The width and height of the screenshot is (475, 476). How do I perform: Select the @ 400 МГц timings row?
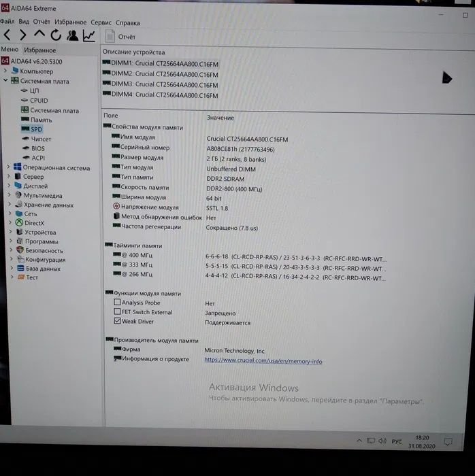pyautogui.click(x=250, y=257)
